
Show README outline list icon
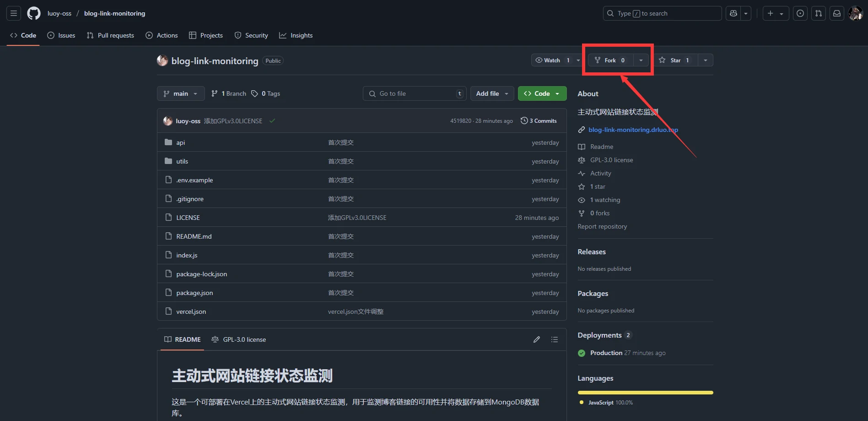point(555,339)
